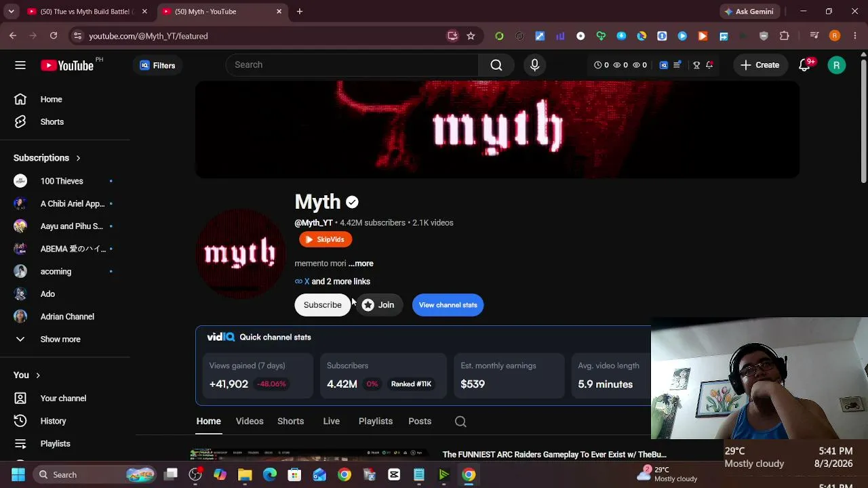Close the Ttue vs Myth Build Battle tab
The width and height of the screenshot is (868, 488).
coord(144,12)
